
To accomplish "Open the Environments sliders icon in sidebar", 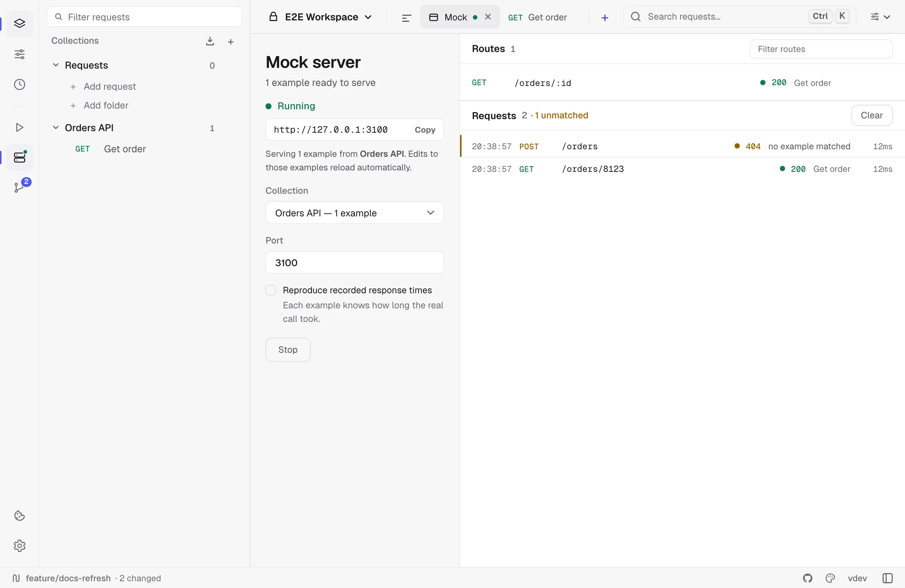I will click(x=19, y=54).
